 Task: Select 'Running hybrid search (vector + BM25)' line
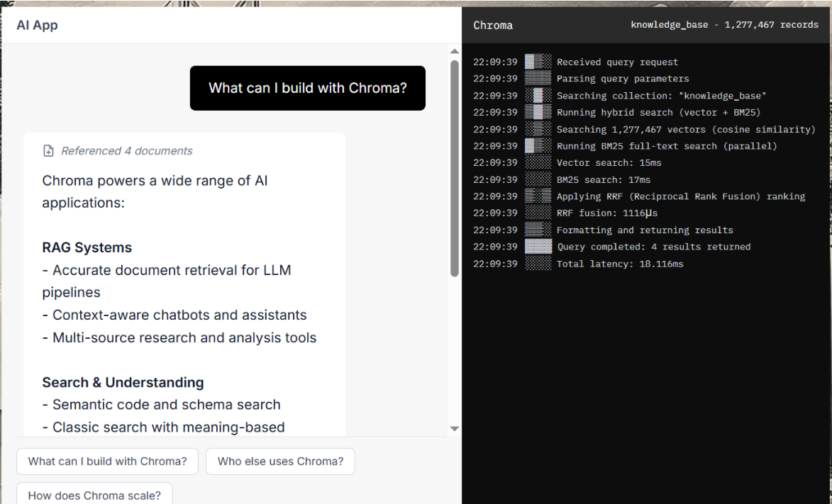(x=658, y=113)
